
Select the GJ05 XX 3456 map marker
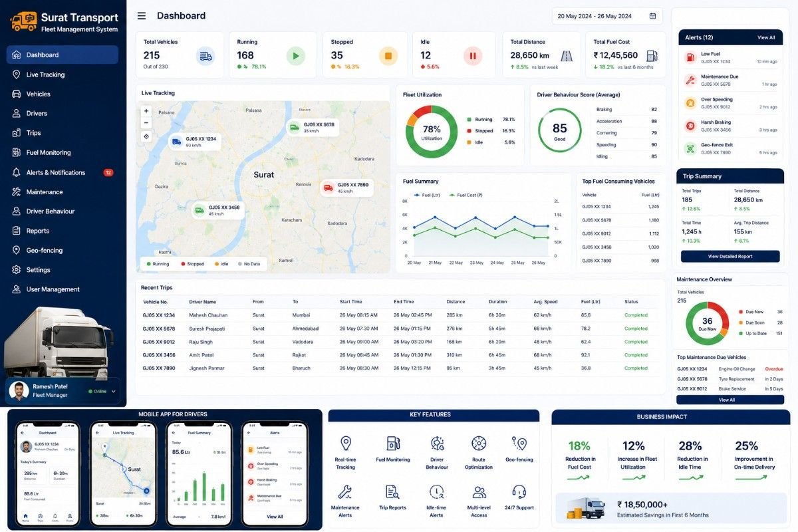tap(217, 210)
